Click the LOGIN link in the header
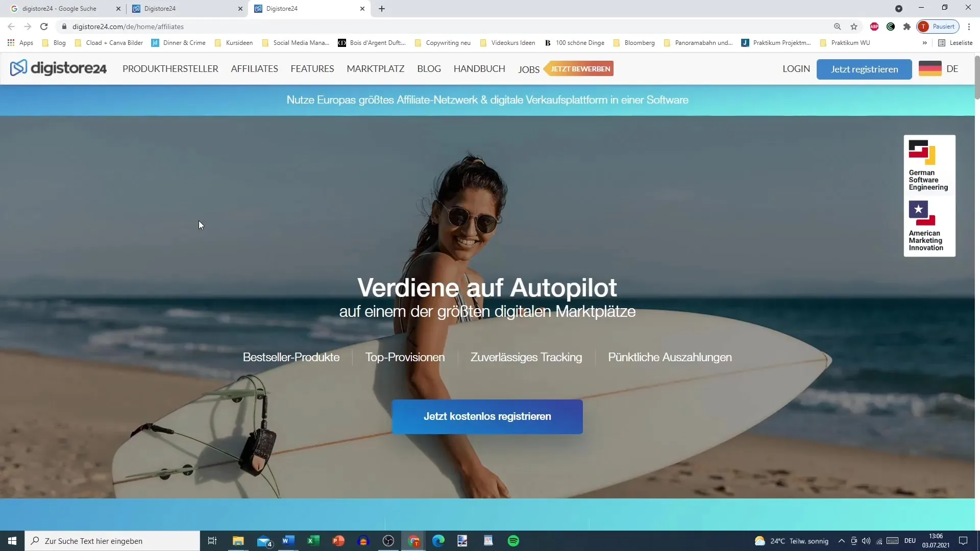 coord(796,69)
